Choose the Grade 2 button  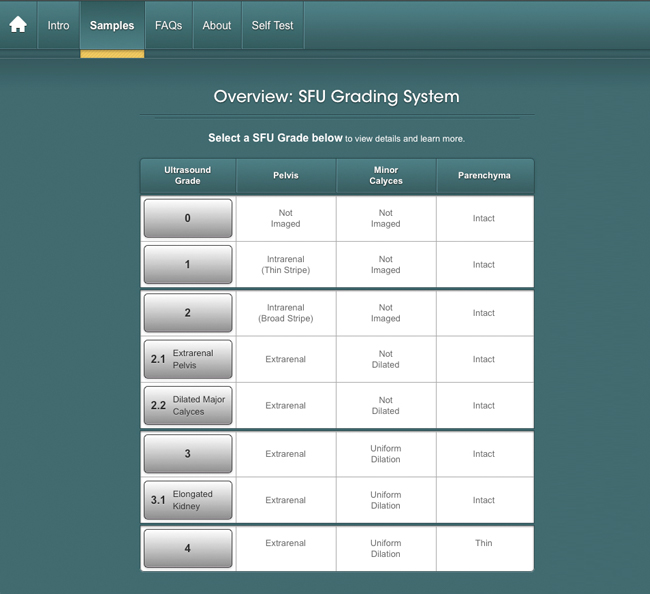[x=188, y=313]
